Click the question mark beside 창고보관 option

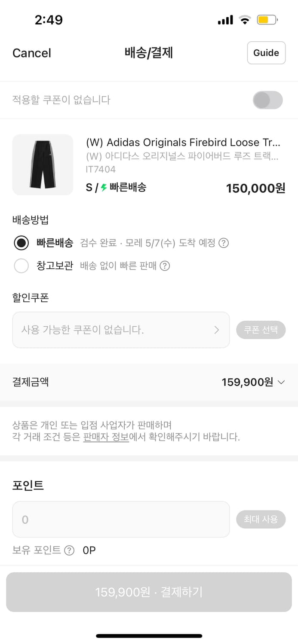point(166,266)
